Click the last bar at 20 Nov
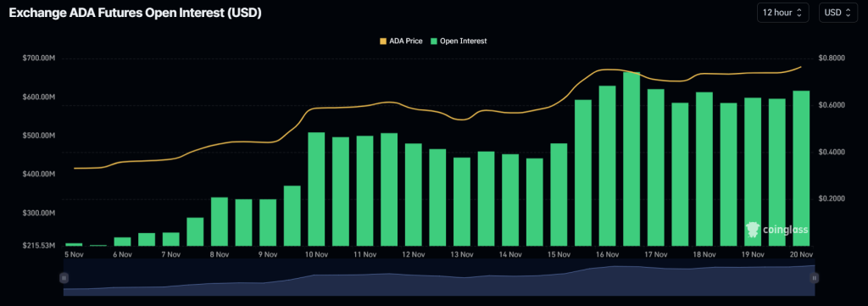This screenshot has height=306, width=868. pos(801,168)
